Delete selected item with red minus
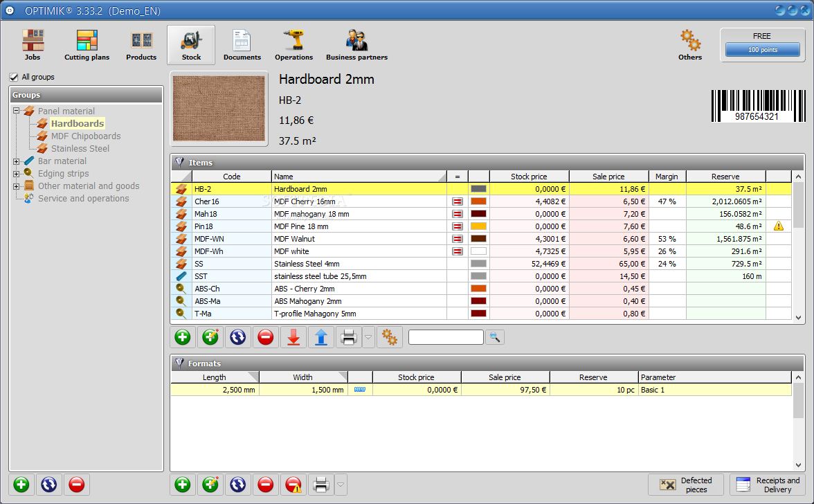The width and height of the screenshot is (814, 504). pos(265,337)
